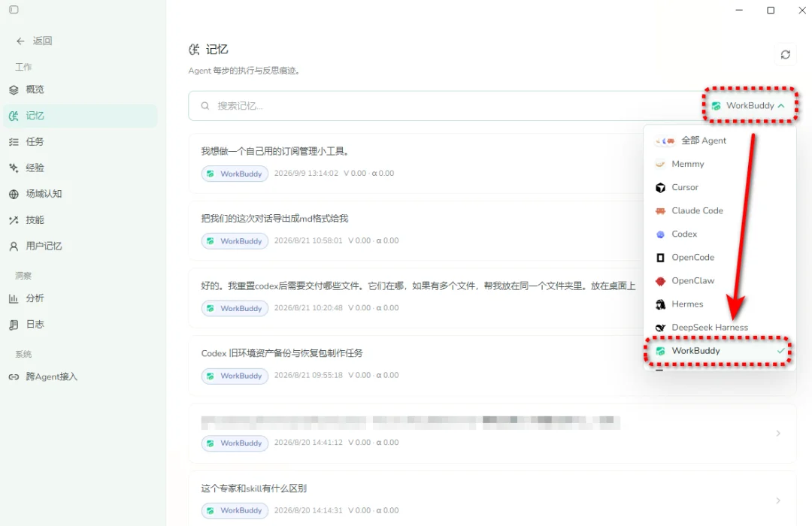Viewport: 812px width, 526px height.
Task: Choose Claude Code in the dropdown
Action: point(719,210)
